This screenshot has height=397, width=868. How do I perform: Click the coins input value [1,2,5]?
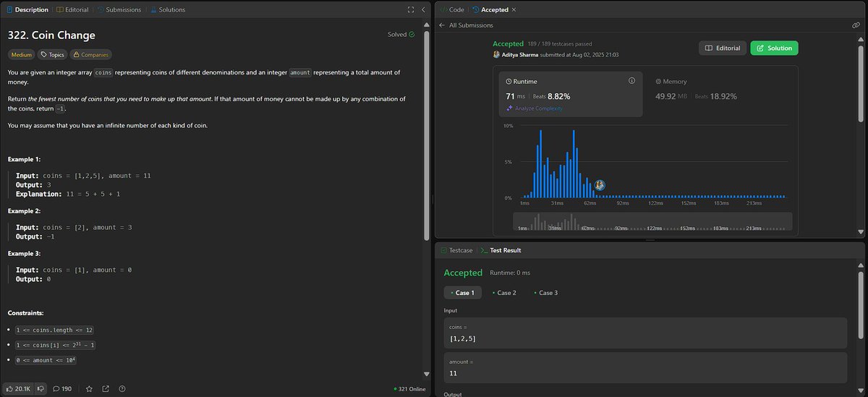[463, 338]
